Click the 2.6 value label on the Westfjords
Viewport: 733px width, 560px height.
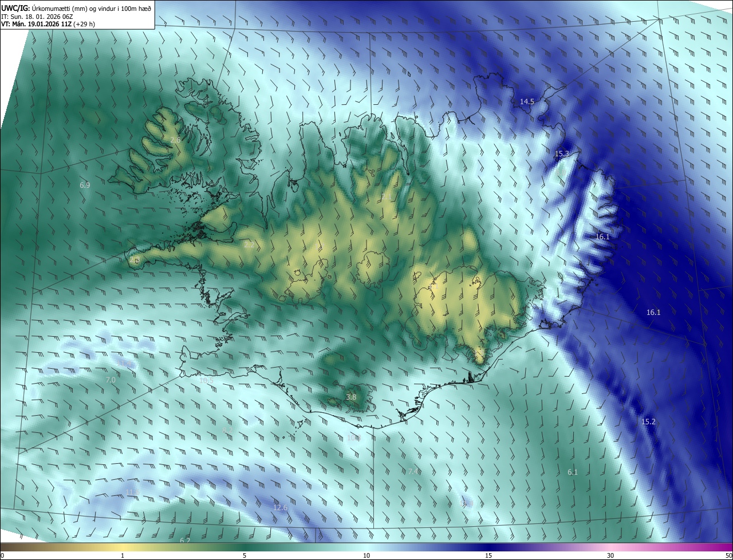175,140
